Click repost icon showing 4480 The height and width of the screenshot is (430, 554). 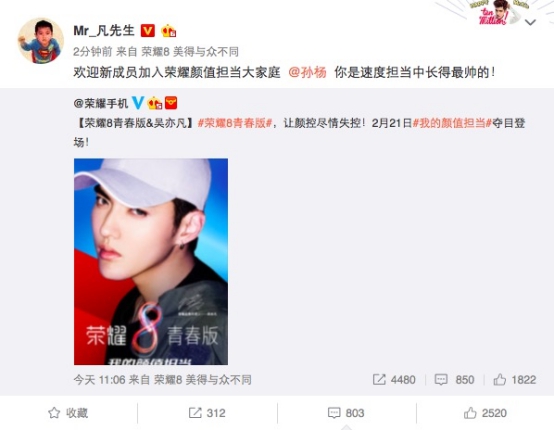click(379, 380)
